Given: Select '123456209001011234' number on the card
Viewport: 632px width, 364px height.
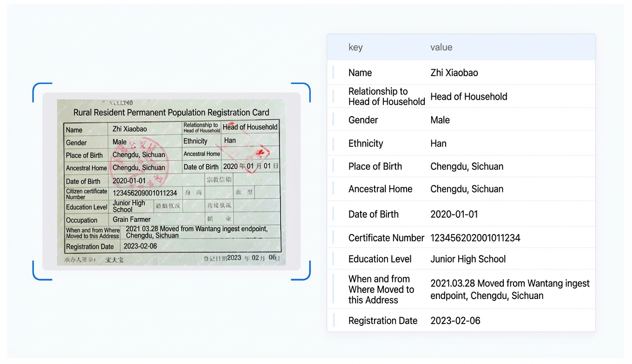Looking at the screenshot, I should pyautogui.click(x=145, y=193).
